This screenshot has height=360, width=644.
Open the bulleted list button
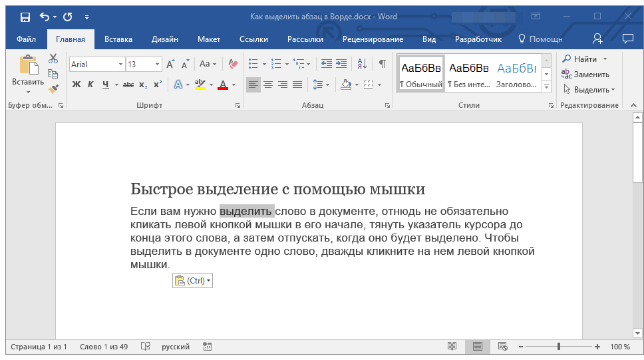(x=253, y=65)
